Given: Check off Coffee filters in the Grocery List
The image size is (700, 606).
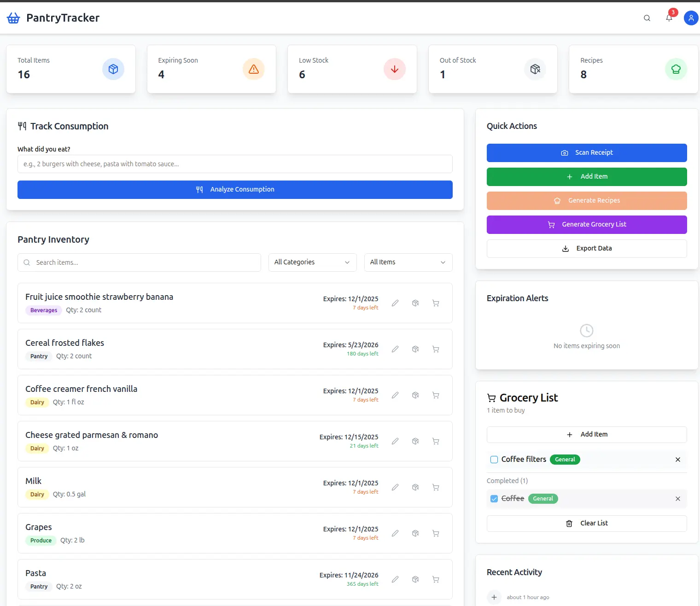Looking at the screenshot, I should [494, 459].
